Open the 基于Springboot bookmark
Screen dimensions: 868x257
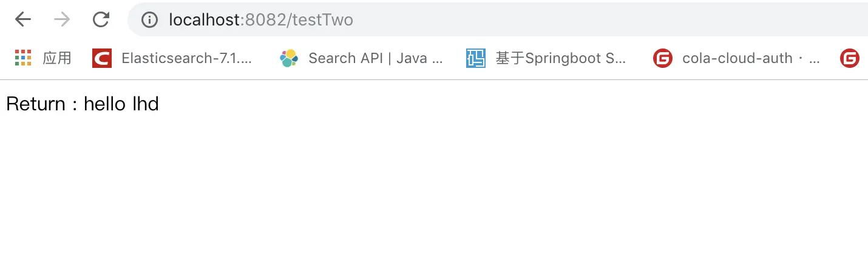(x=560, y=58)
